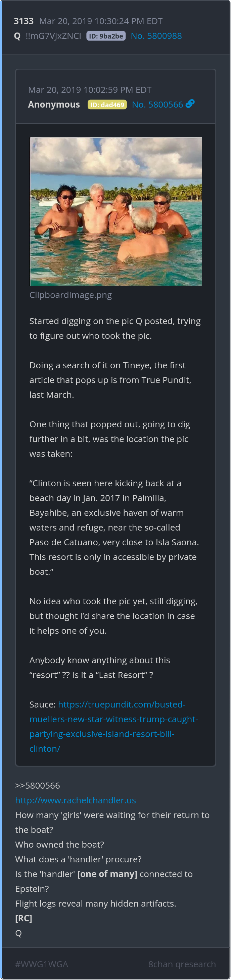
Task: Click the #WWG1WGA hashtag
Action: coord(42,964)
